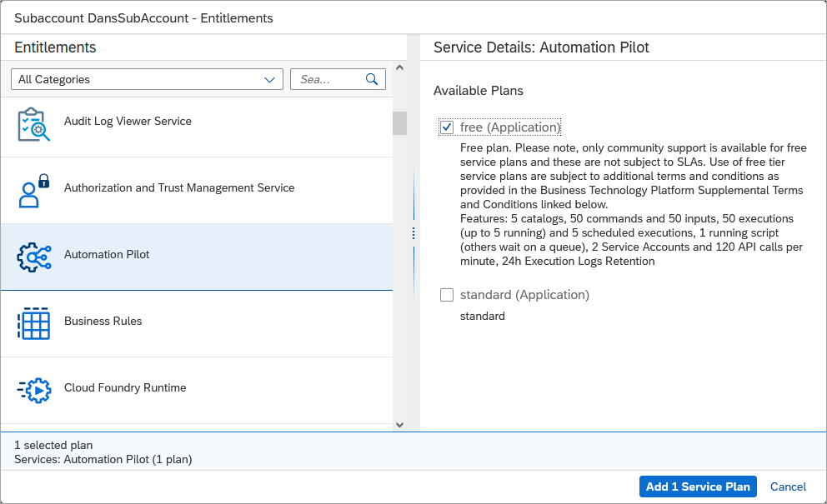Screen dimensions: 827x504
Task: Click the list scrollbar down arrow
Action: click(x=400, y=425)
